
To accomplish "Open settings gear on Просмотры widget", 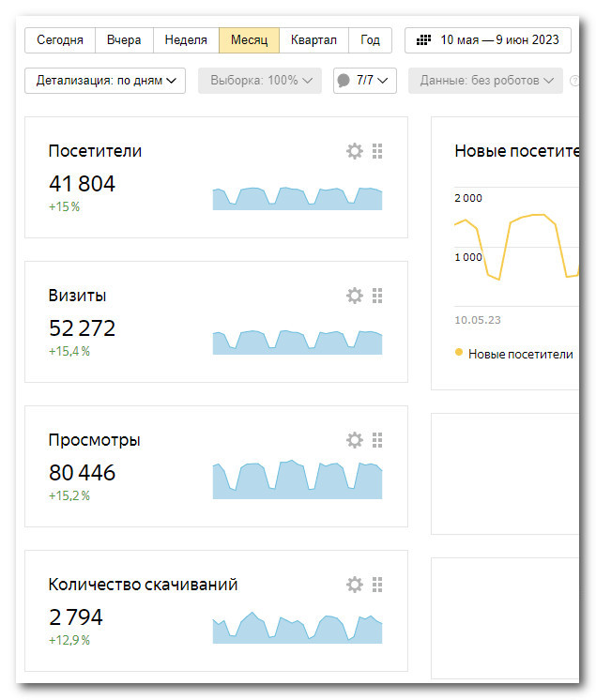I will pos(354,440).
